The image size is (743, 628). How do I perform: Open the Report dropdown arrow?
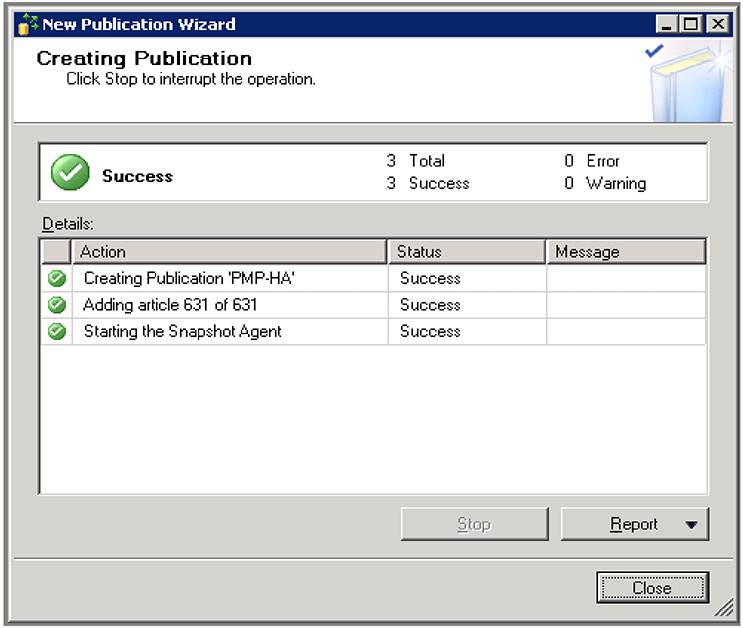691,525
